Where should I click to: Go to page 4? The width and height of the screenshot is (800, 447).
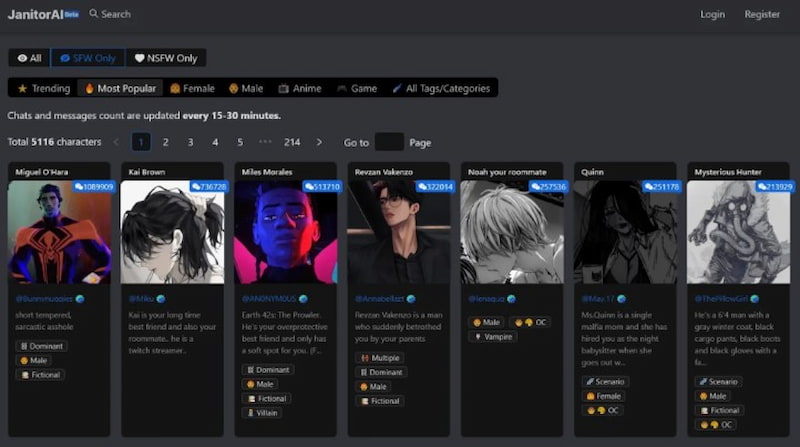click(x=215, y=142)
